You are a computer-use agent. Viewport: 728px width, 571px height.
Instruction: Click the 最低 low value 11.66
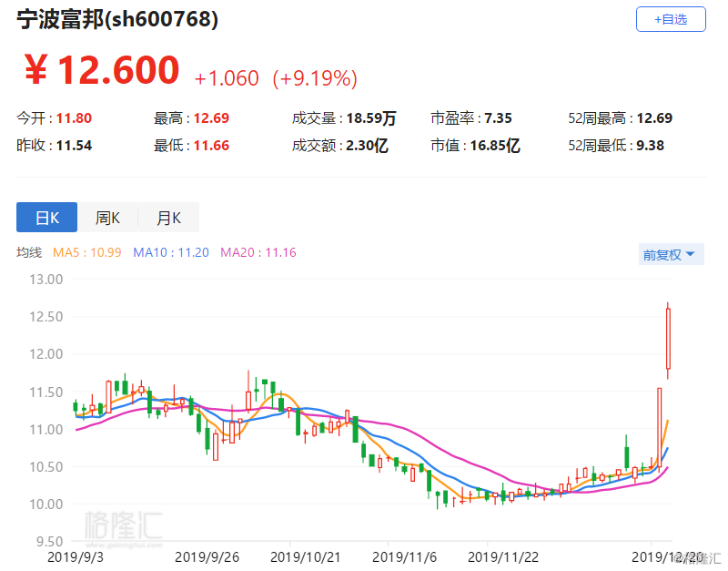[x=211, y=146]
